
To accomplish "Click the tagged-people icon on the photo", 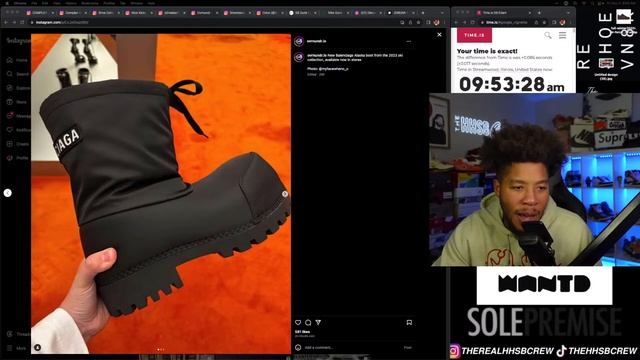I will 38,347.
